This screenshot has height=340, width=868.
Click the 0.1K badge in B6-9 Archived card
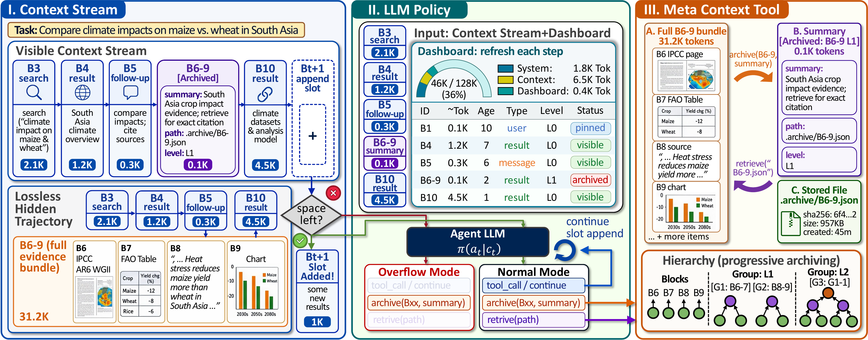198,165
